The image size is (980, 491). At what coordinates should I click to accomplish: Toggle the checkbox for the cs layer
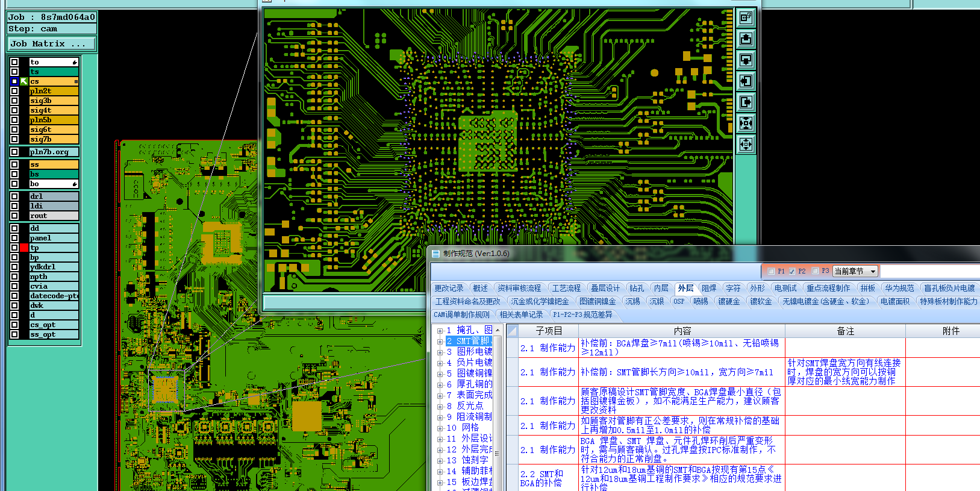(x=14, y=81)
